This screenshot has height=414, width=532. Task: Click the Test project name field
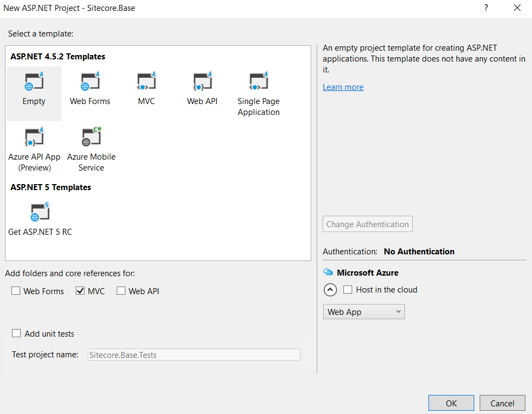[x=194, y=355]
